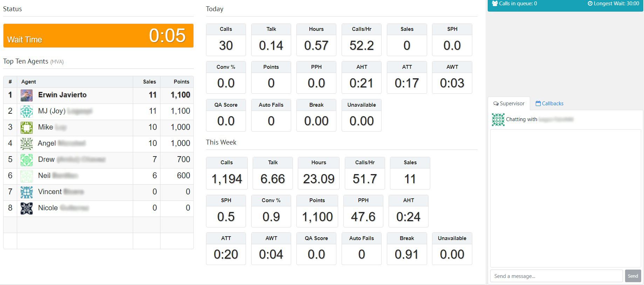Click the Points column header
Screen dimensions: 644x285
(181, 82)
